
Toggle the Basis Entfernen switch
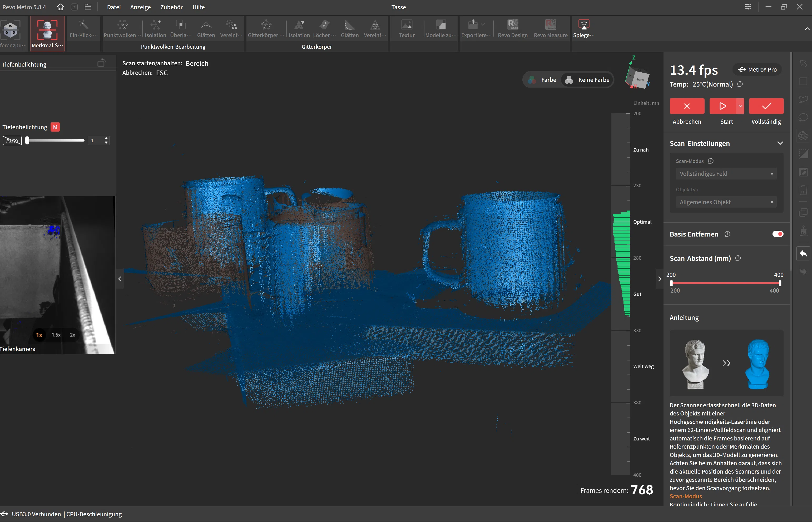pos(778,234)
